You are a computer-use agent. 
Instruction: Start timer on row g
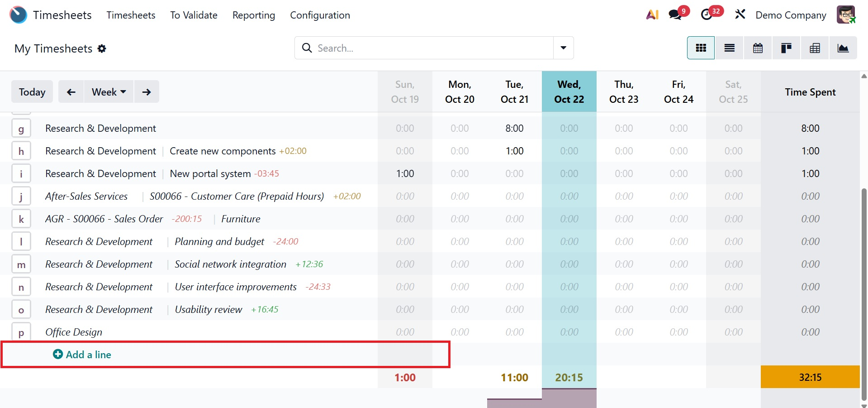coord(21,129)
